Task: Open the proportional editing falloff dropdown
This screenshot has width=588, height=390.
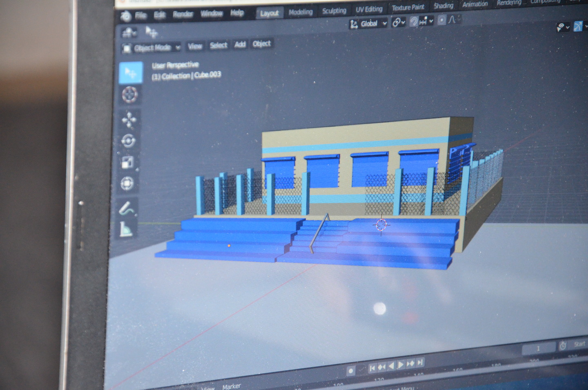Action: (x=454, y=19)
